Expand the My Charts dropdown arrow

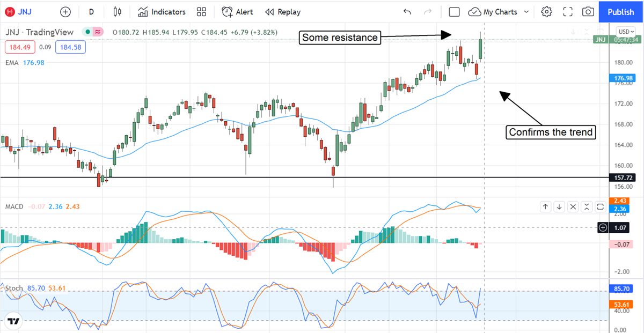[526, 12]
